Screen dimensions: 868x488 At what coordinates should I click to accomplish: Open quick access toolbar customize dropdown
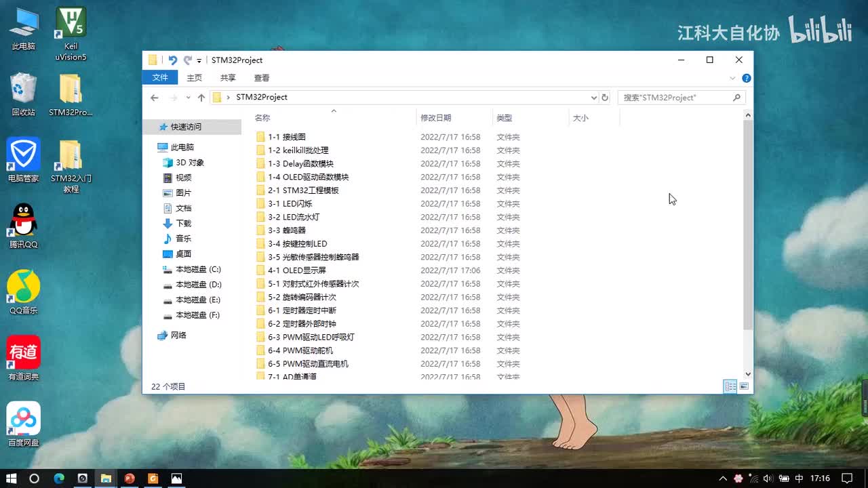click(x=199, y=60)
